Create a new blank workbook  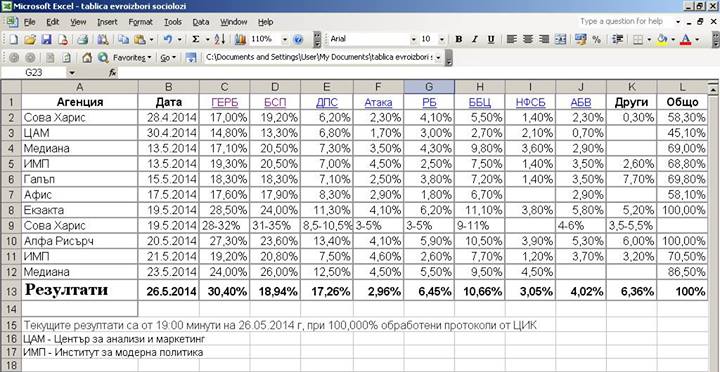point(13,39)
